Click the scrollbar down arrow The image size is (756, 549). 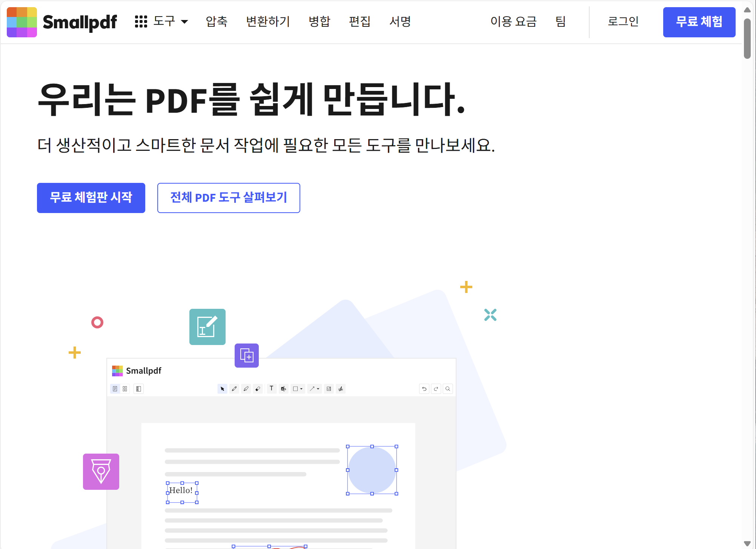click(x=747, y=543)
